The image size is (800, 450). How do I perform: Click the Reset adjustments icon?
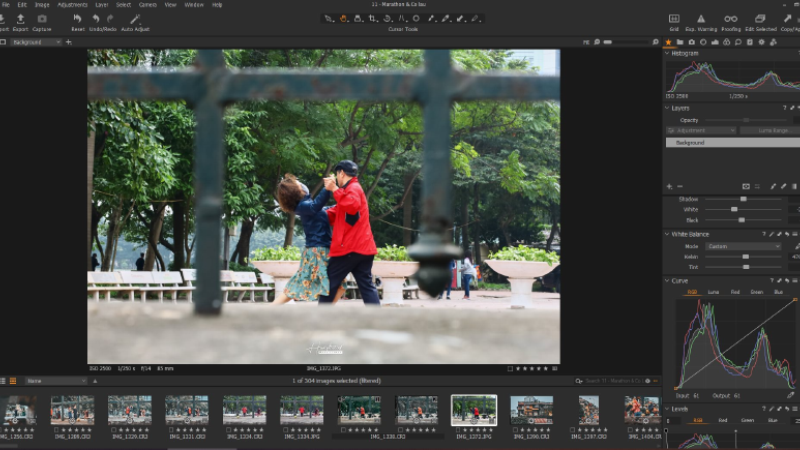(78, 19)
